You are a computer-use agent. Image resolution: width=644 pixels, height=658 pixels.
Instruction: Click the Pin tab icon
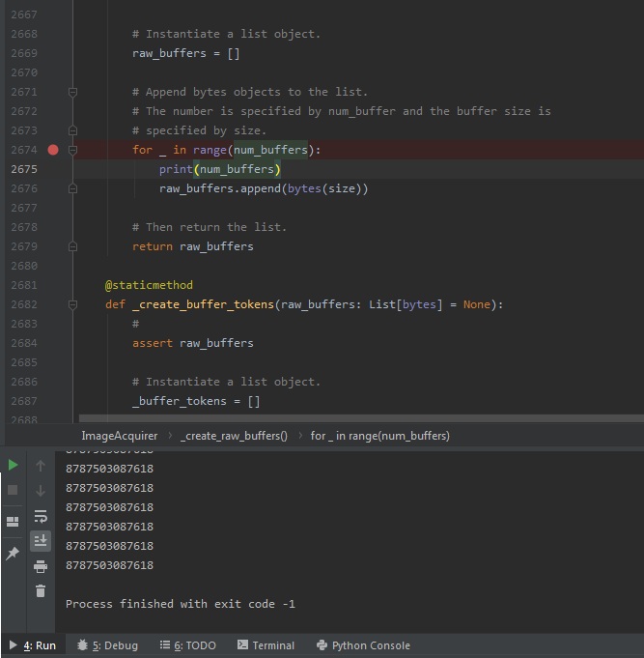(13, 553)
